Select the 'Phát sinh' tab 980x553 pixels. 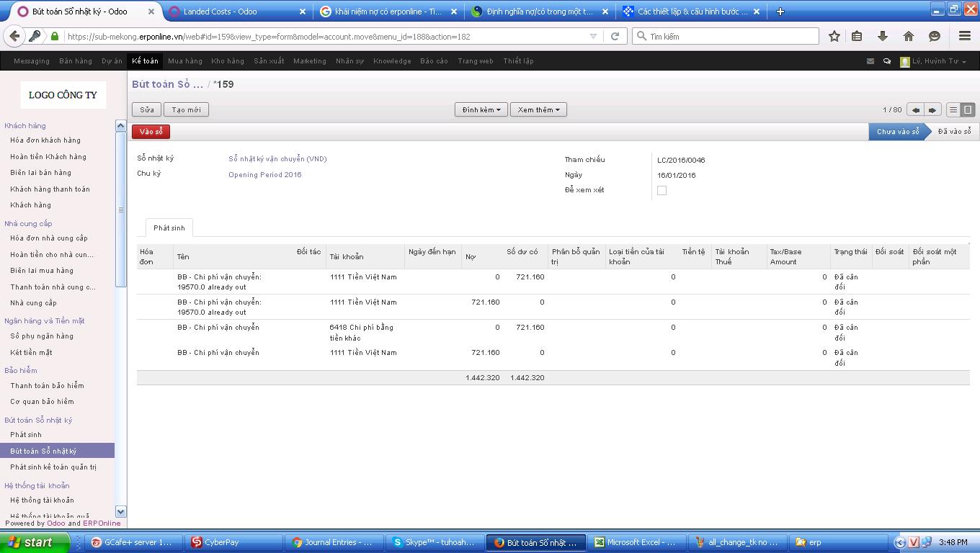click(169, 228)
